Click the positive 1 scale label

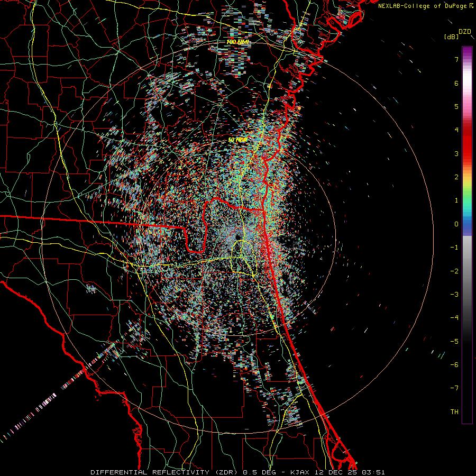456,200
